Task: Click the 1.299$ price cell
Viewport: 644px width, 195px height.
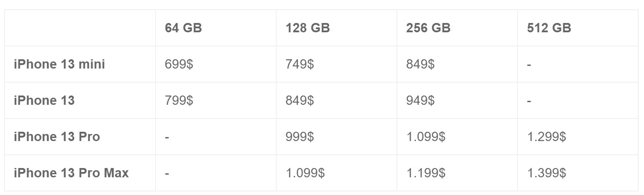Action: pyautogui.click(x=546, y=137)
